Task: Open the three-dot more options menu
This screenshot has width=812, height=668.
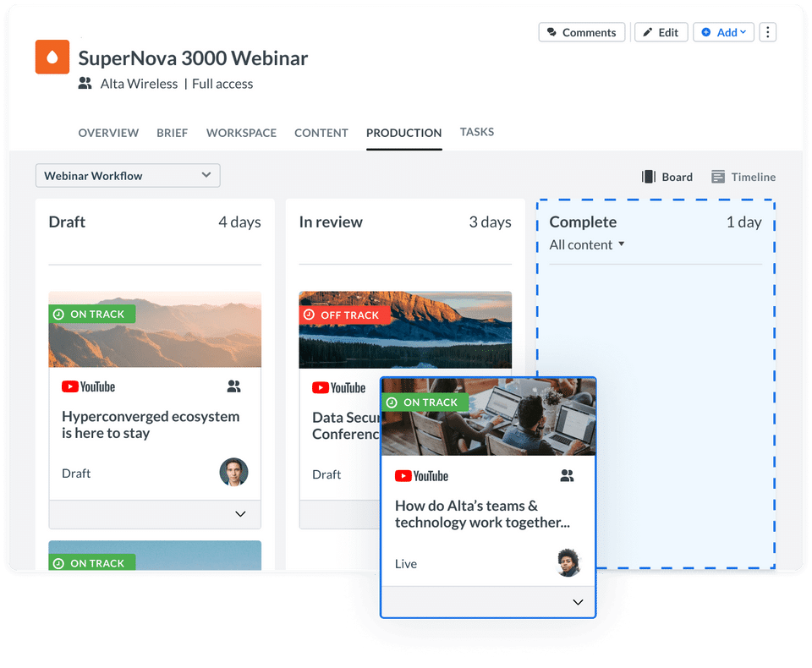Action: [767, 32]
